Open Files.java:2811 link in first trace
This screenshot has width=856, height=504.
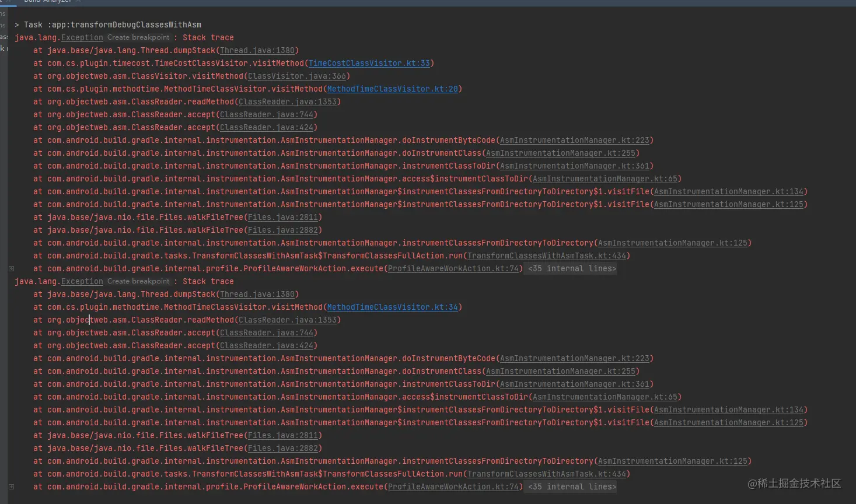pyautogui.click(x=283, y=217)
